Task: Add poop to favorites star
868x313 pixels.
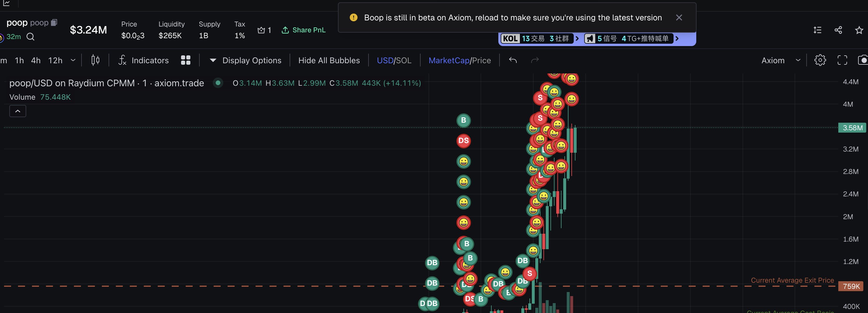Action: tap(859, 30)
